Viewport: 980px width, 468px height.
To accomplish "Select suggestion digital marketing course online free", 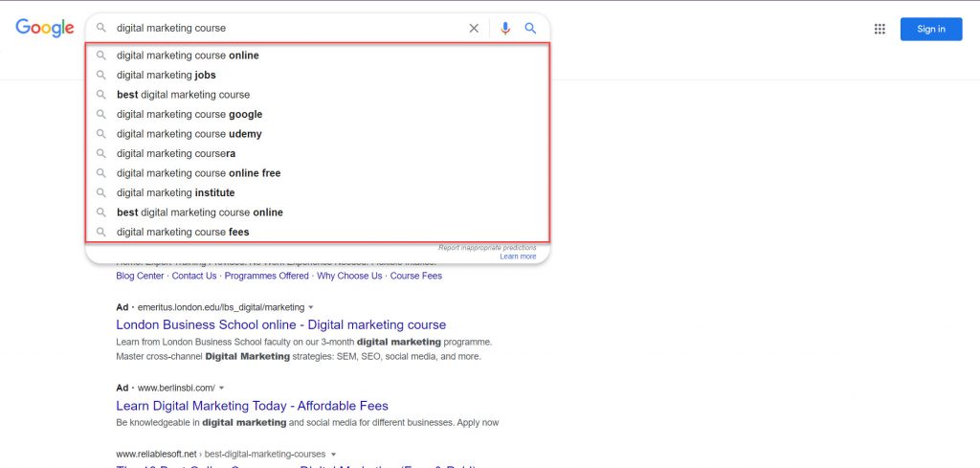I will pyautogui.click(x=318, y=173).
